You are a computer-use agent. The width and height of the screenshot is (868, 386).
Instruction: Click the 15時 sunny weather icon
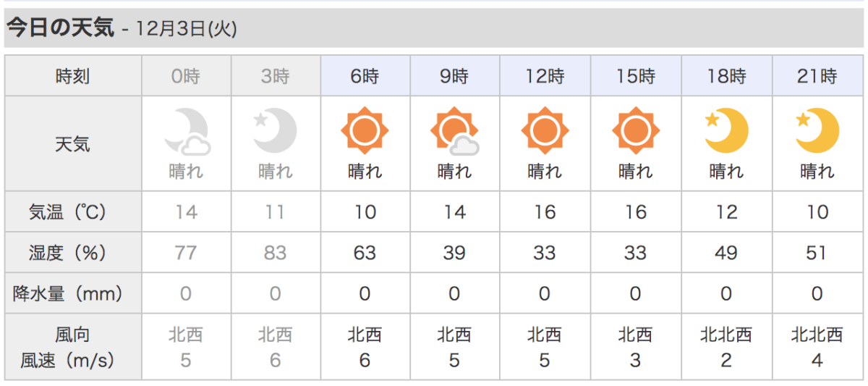[x=636, y=131]
